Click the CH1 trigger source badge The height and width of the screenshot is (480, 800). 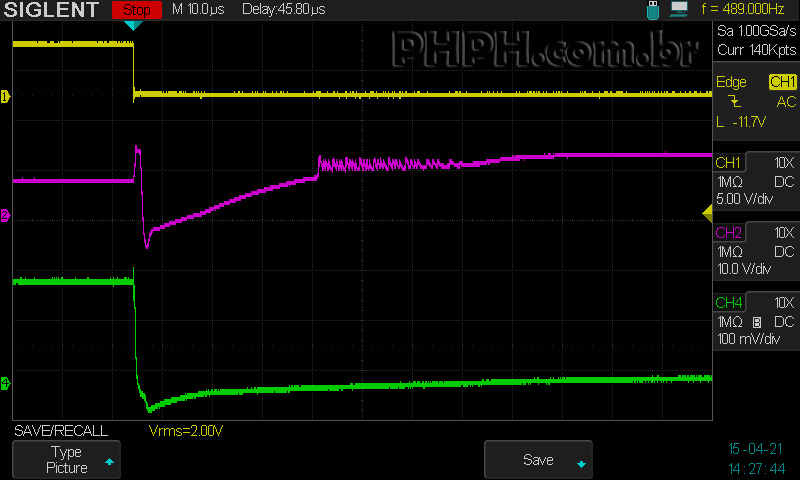click(x=782, y=82)
